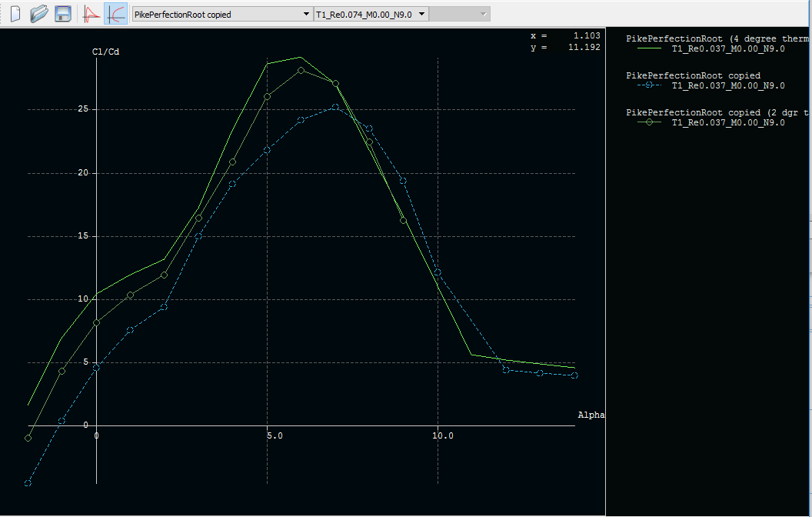Select the PikePerfectionRoot (4 degree therm legend title
The image size is (812, 517).
(717, 39)
